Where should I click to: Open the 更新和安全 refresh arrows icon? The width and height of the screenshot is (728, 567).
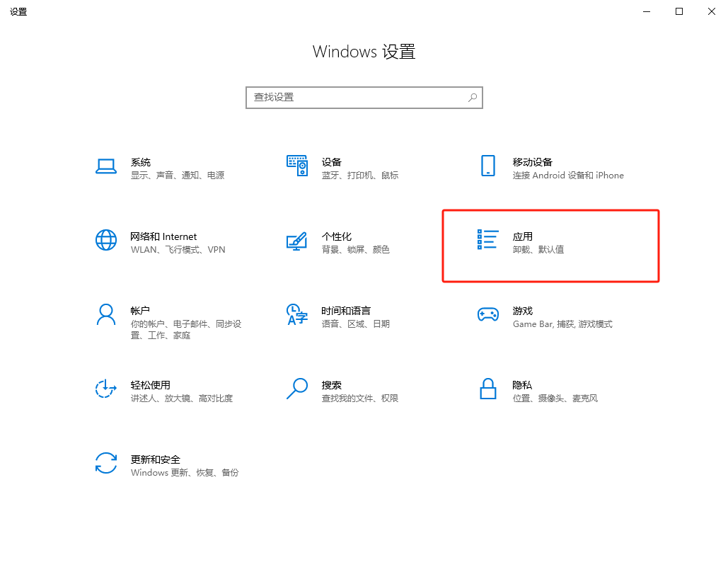(x=106, y=463)
